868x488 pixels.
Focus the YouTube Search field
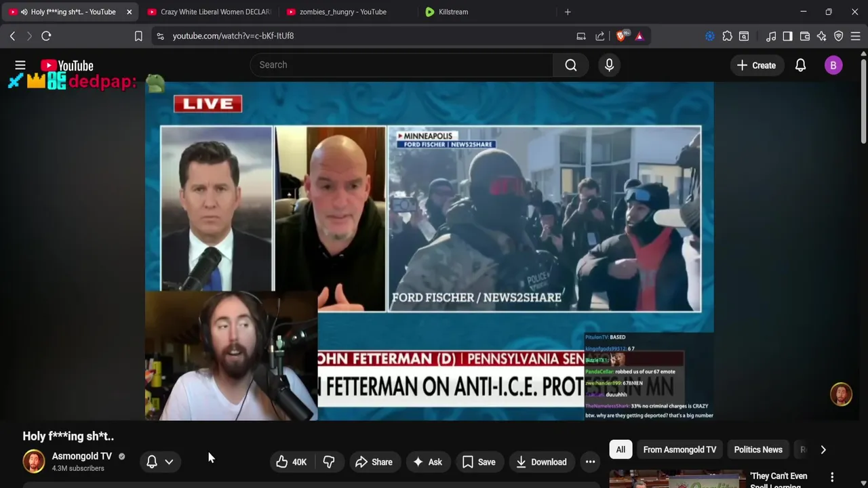401,65
